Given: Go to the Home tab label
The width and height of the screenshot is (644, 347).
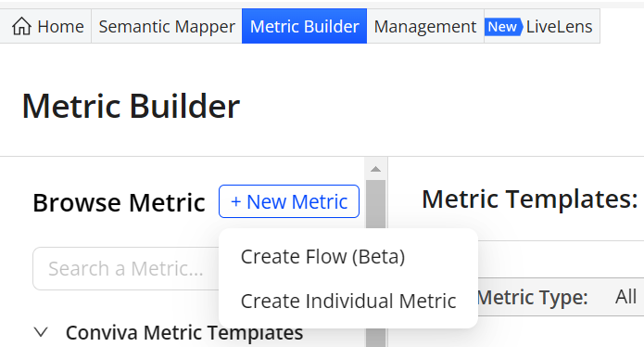Looking at the screenshot, I should coord(60,27).
